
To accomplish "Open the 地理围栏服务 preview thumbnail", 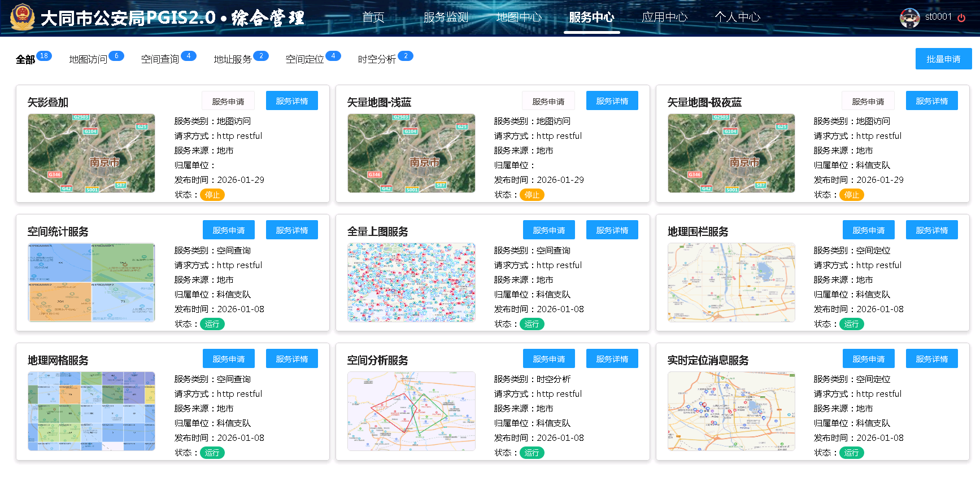I will click(x=731, y=282).
